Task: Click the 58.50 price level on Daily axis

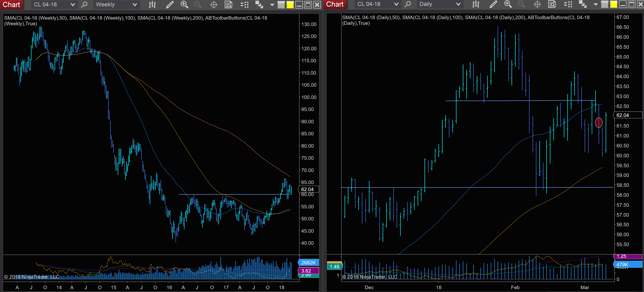Action: [x=622, y=185]
